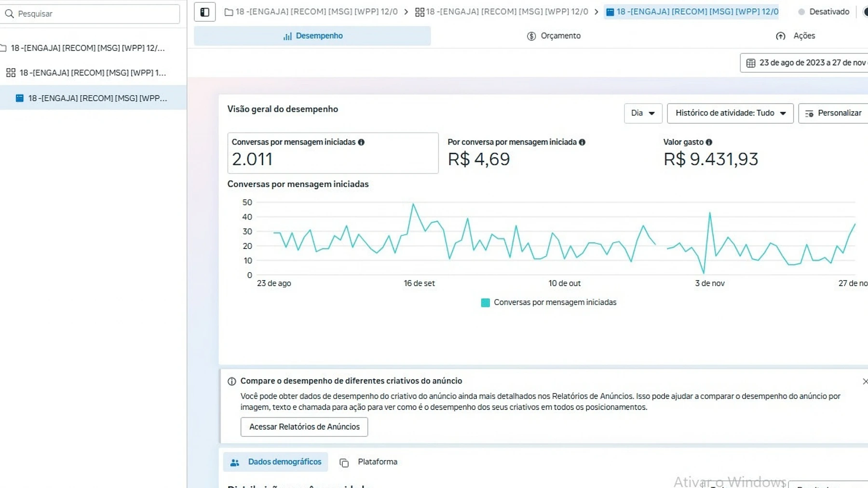Click the Plataforma copy icon
Image resolution: width=868 pixels, height=488 pixels.
coord(344,462)
